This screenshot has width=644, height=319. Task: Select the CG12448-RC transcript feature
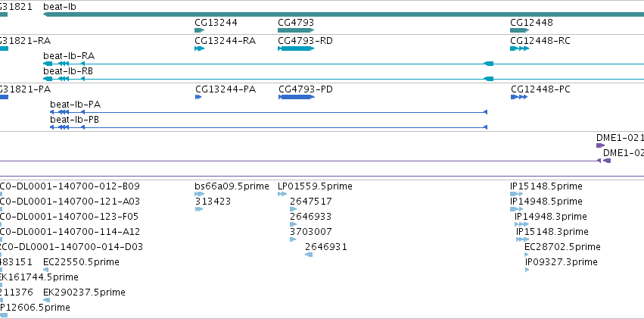tap(520, 48)
